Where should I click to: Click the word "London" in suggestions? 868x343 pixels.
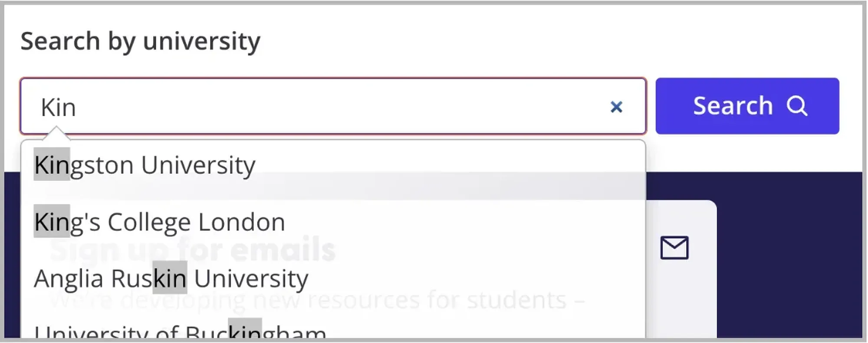241,222
